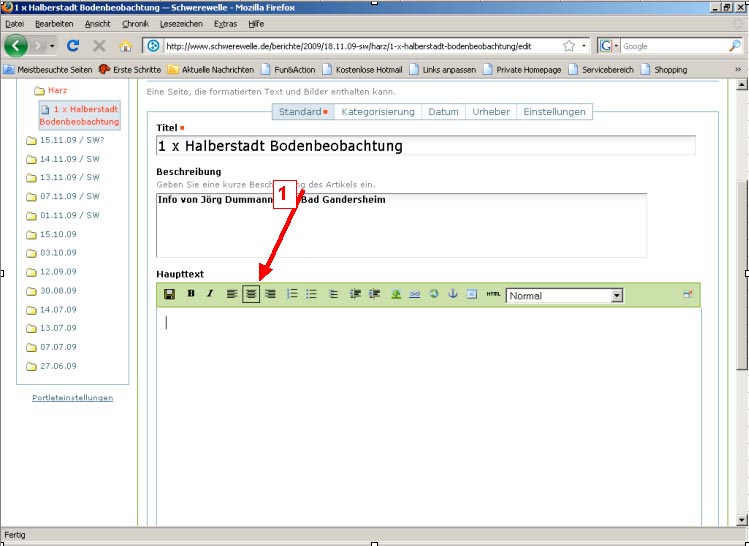This screenshot has width=749, height=546.
Task: Center-align text in the editor toolbar
Action: click(251, 294)
